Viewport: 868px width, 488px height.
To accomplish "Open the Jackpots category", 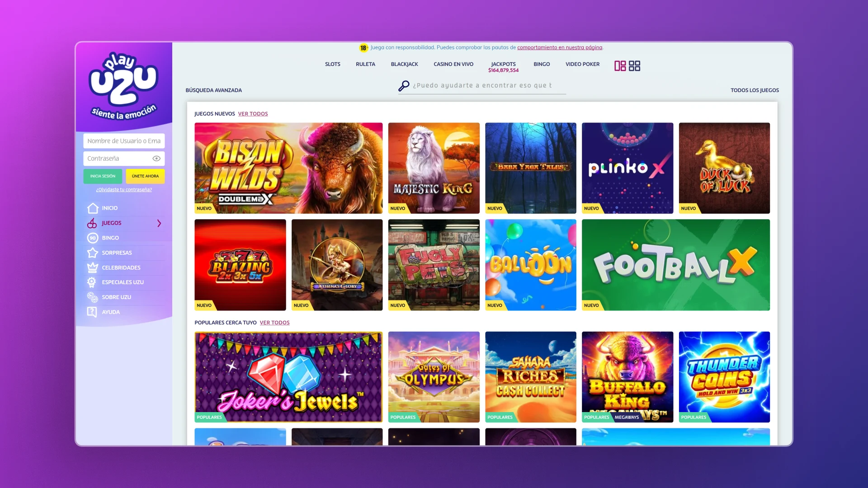I will pos(503,67).
